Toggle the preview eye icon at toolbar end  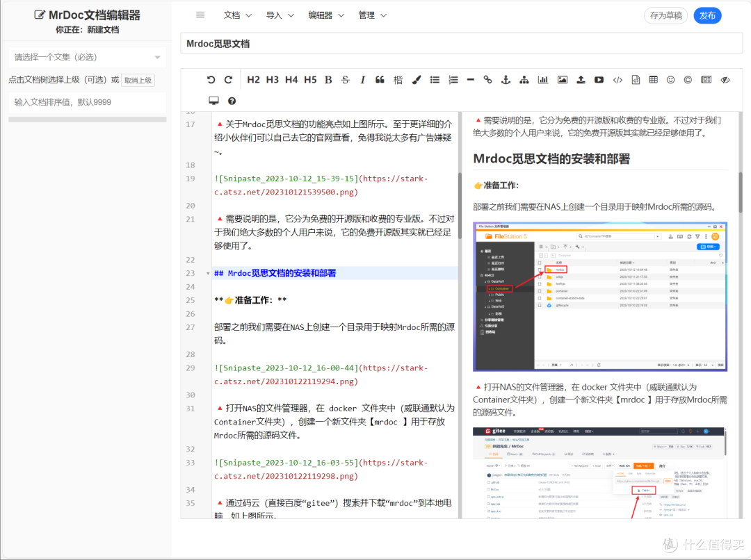(x=724, y=80)
